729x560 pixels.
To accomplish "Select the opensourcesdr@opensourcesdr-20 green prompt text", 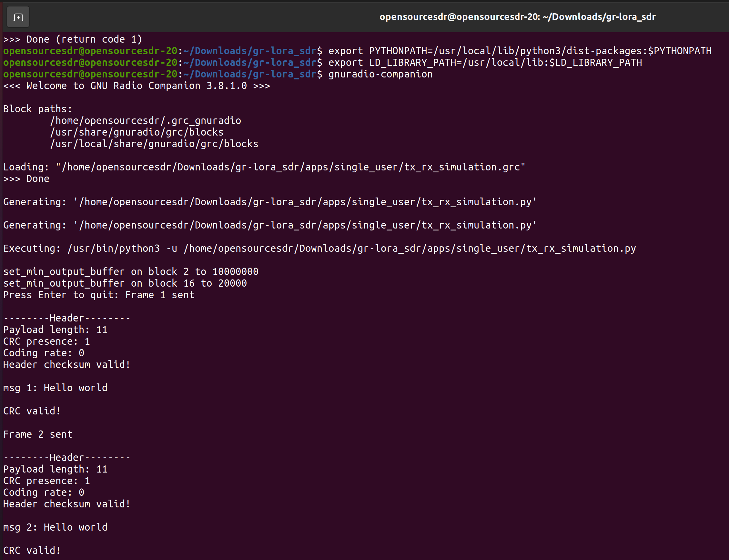I will point(90,51).
